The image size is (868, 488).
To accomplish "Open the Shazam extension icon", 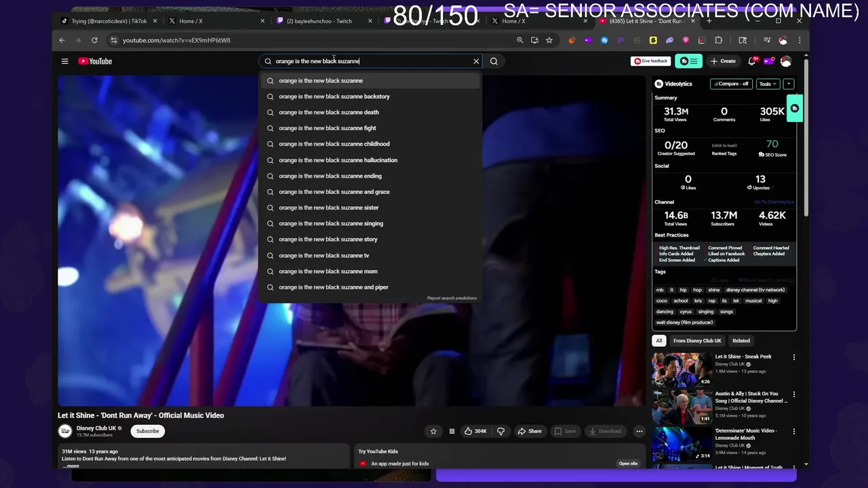I will point(604,40).
